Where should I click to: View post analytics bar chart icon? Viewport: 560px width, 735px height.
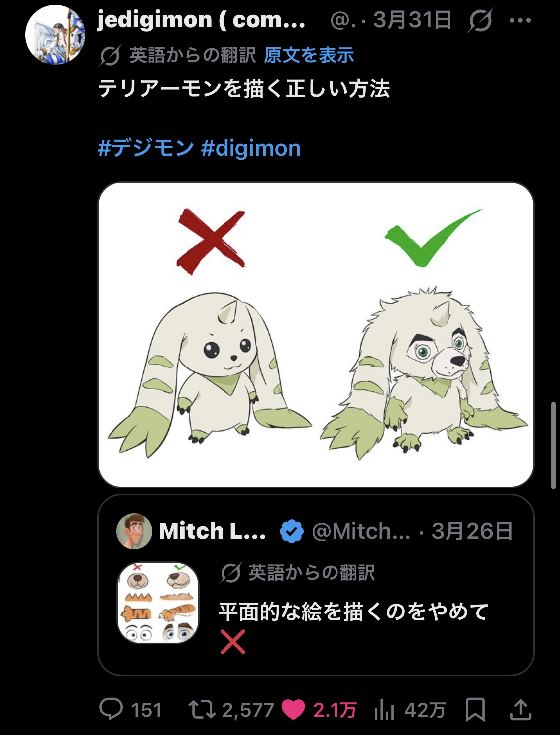tap(384, 710)
